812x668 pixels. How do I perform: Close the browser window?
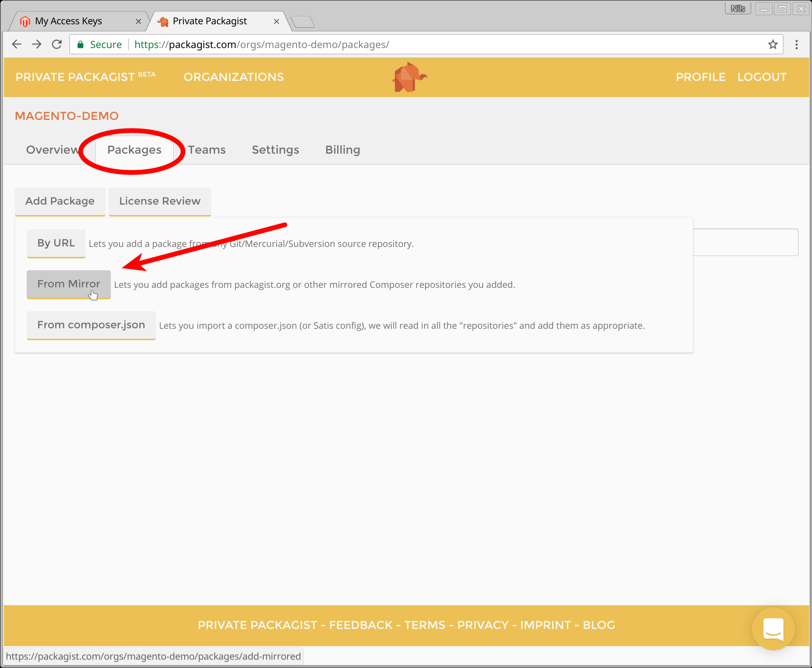[x=801, y=9]
